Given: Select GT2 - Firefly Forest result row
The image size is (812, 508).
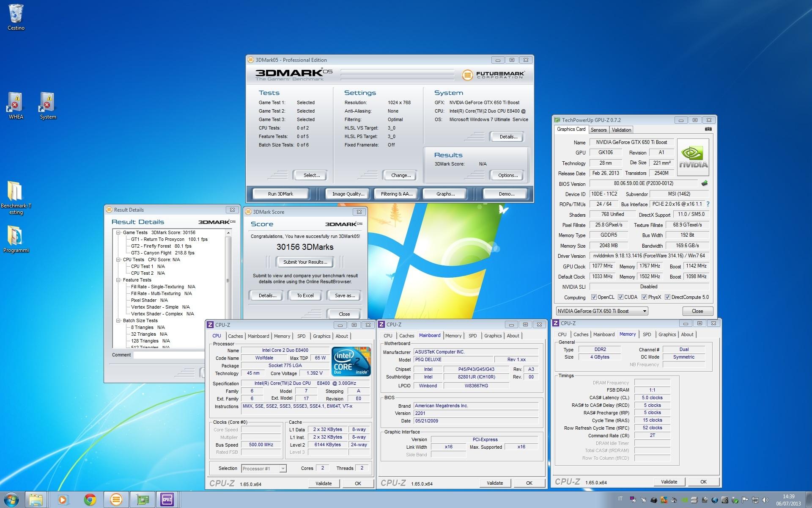Looking at the screenshot, I should click(x=161, y=246).
